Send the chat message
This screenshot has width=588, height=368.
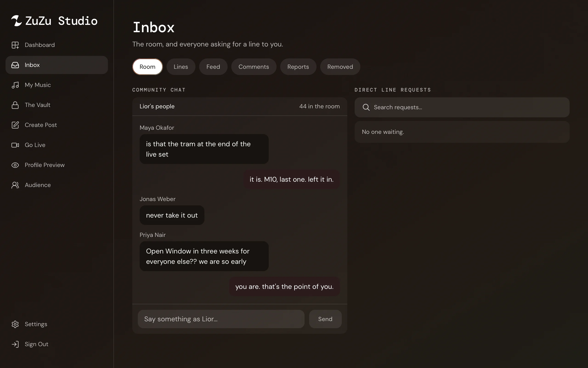pyautogui.click(x=325, y=319)
